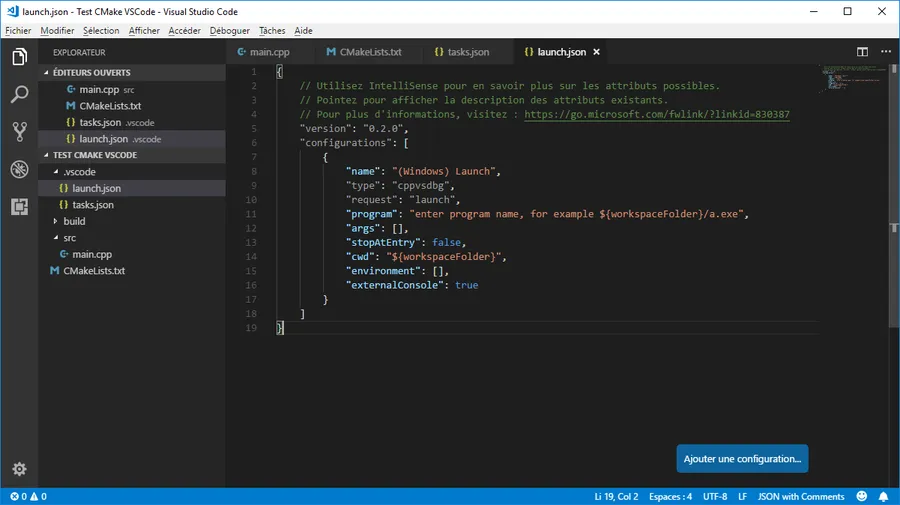Change line ending via LF status item
The width and height of the screenshot is (900, 505).
[742, 496]
